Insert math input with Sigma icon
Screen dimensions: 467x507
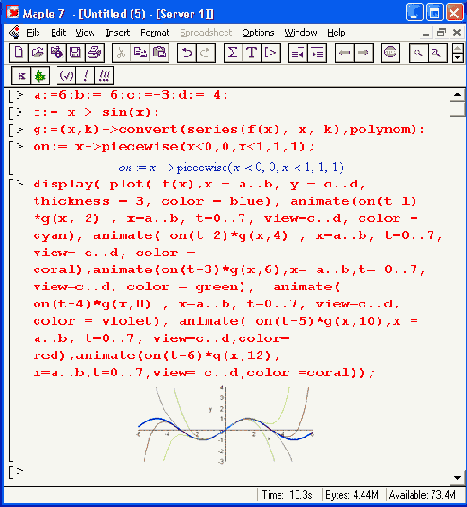point(233,53)
